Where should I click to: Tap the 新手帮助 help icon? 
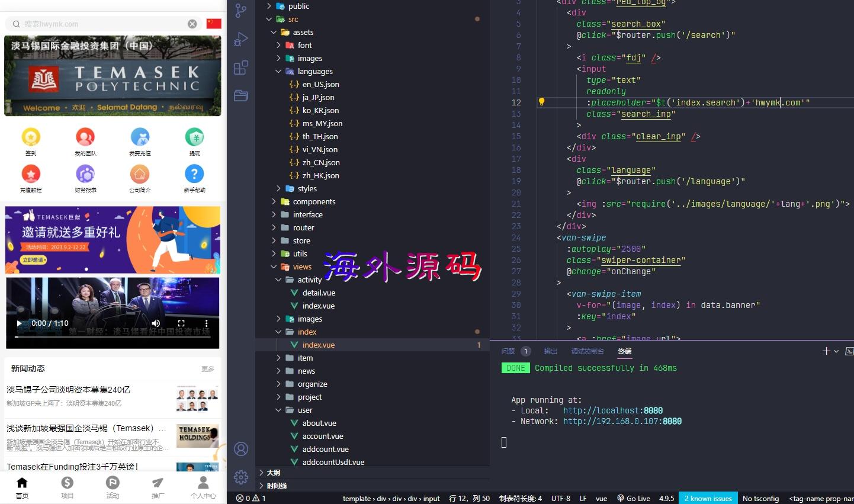(194, 174)
